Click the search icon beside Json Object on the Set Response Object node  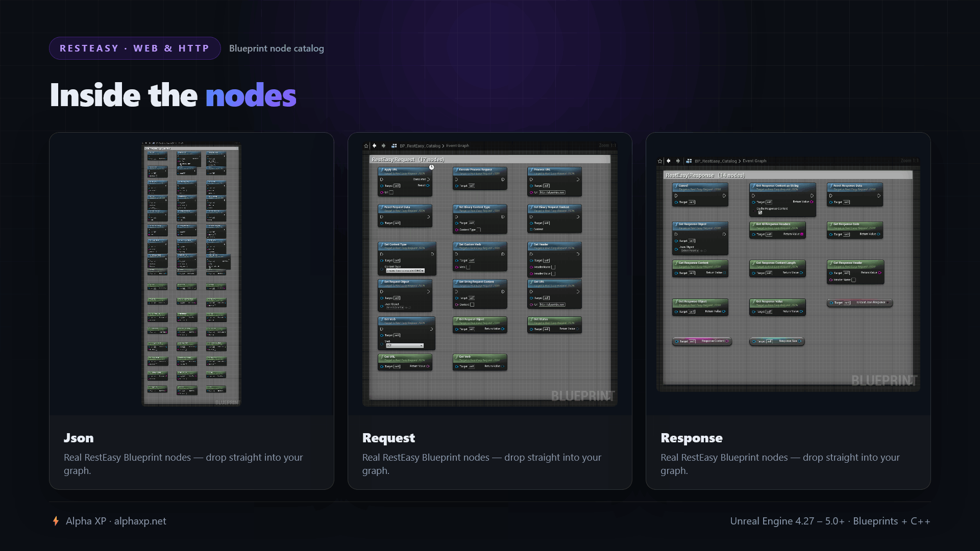point(705,251)
